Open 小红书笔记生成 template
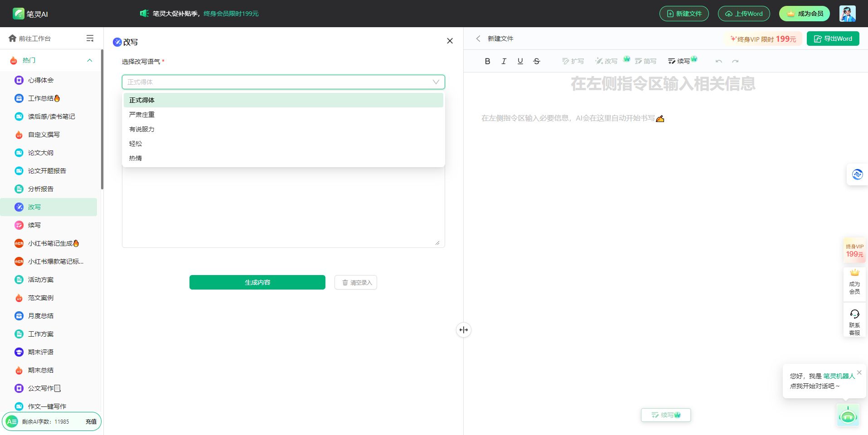868x435 pixels. click(x=48, y=243)
